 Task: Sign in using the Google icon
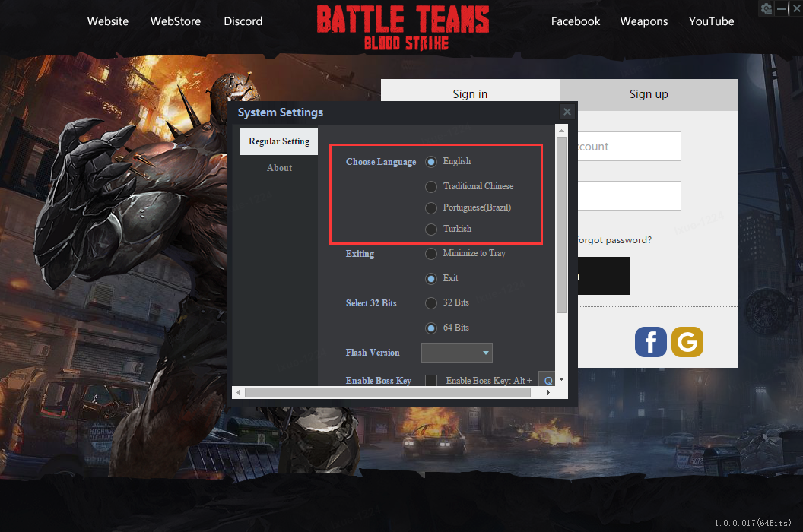[687, 342]
